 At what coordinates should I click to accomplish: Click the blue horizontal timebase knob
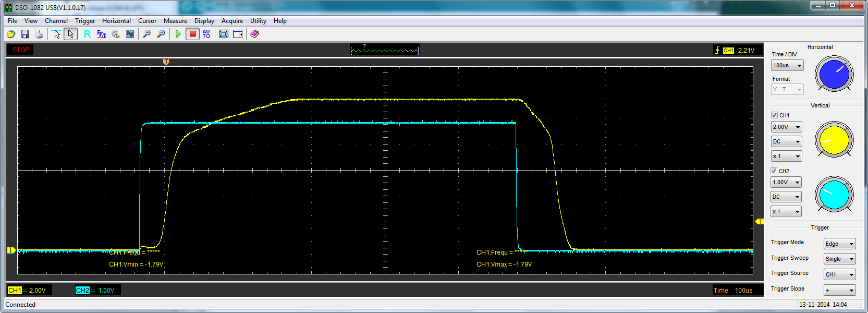(x=834, y=74)
